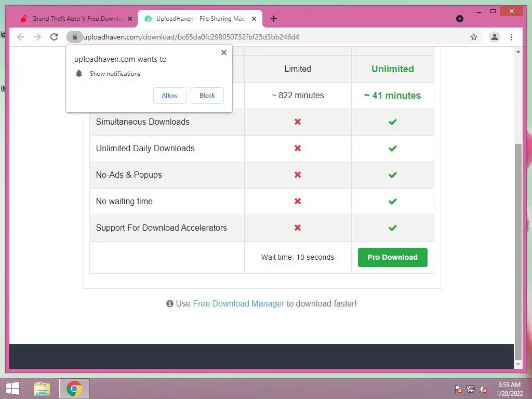Click green check for Download Accelerators
The height and width of the screenshot is (399, 532).
[x=393, y=228]
